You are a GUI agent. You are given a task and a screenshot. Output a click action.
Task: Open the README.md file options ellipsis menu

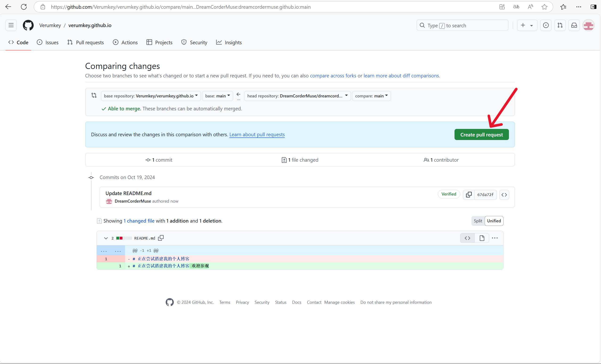click(495, 238)
